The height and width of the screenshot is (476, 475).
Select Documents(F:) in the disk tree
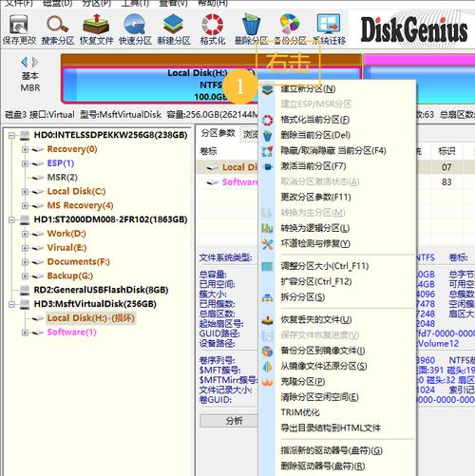(79, 262)
